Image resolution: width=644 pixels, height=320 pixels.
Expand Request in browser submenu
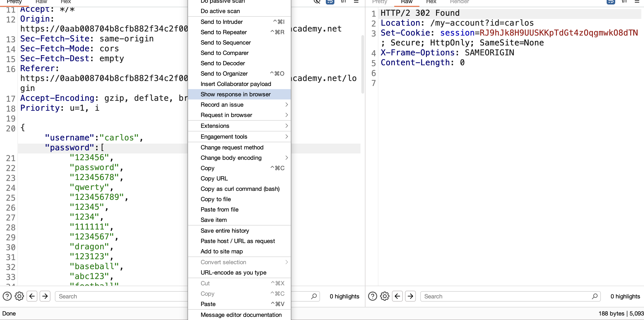click(239, 115)
